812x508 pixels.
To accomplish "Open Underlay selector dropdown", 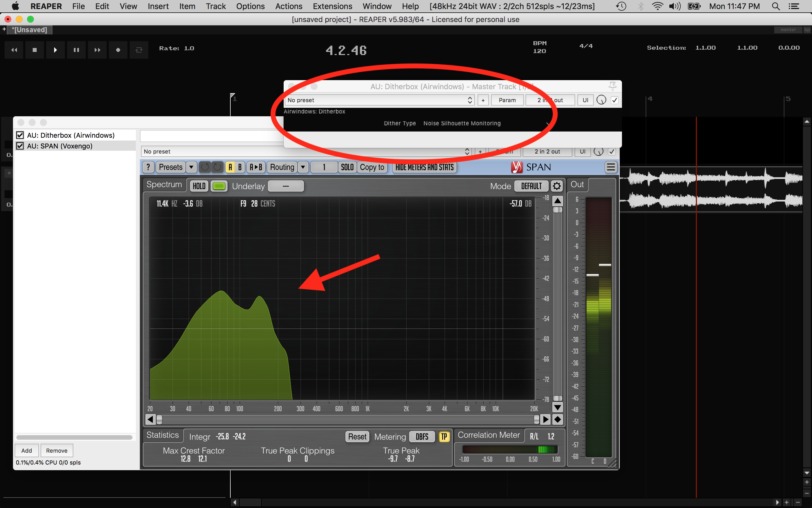I will (286, 186).
